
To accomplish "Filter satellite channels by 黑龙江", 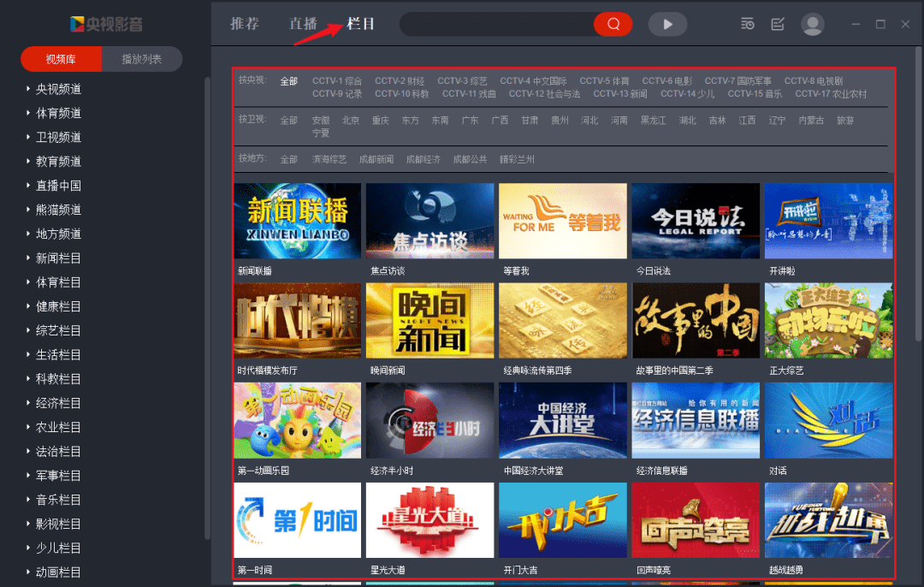I will pyautogui.click(x=654, y=121).
